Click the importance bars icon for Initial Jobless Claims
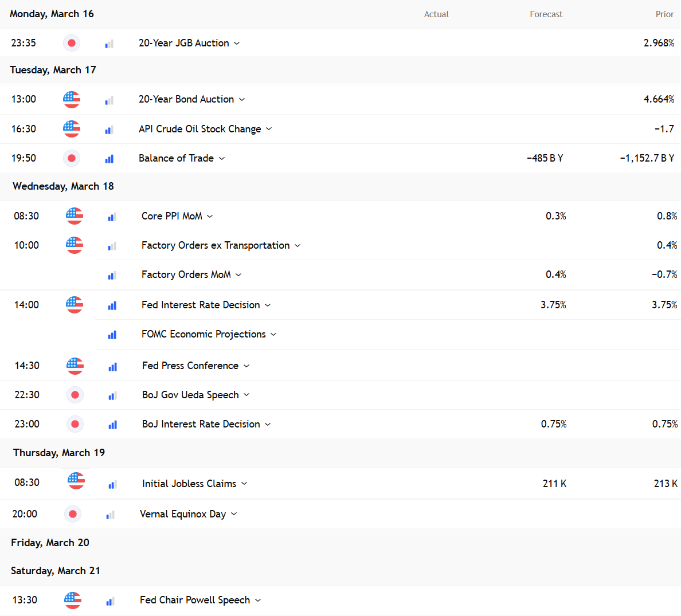681x616 pixels. [112, 484]
